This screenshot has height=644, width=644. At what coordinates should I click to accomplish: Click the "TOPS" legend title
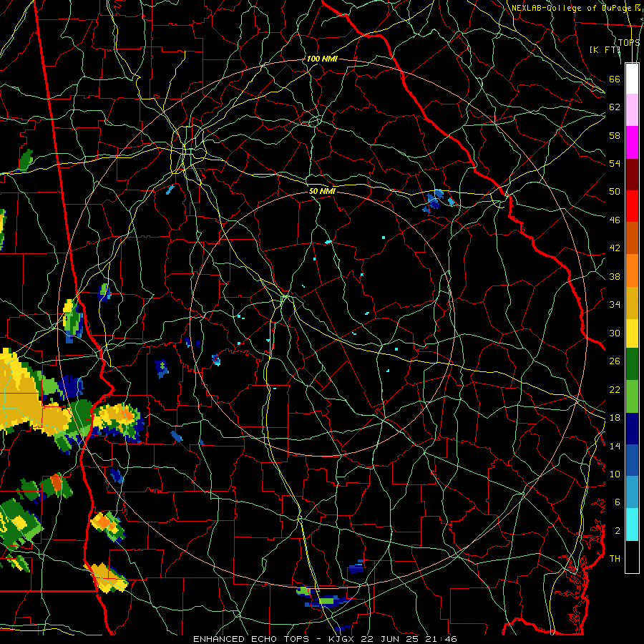(x=629, y=42)
